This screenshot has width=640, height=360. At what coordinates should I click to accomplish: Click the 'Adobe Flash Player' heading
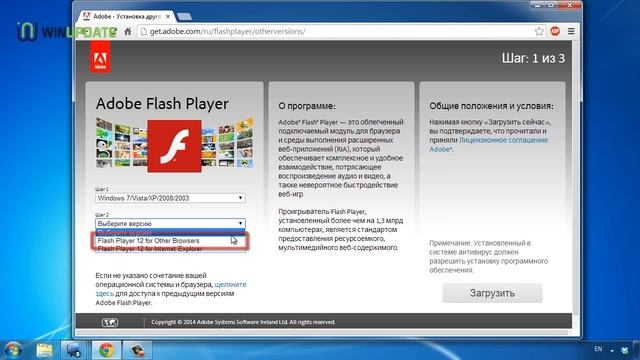[162, 104]
